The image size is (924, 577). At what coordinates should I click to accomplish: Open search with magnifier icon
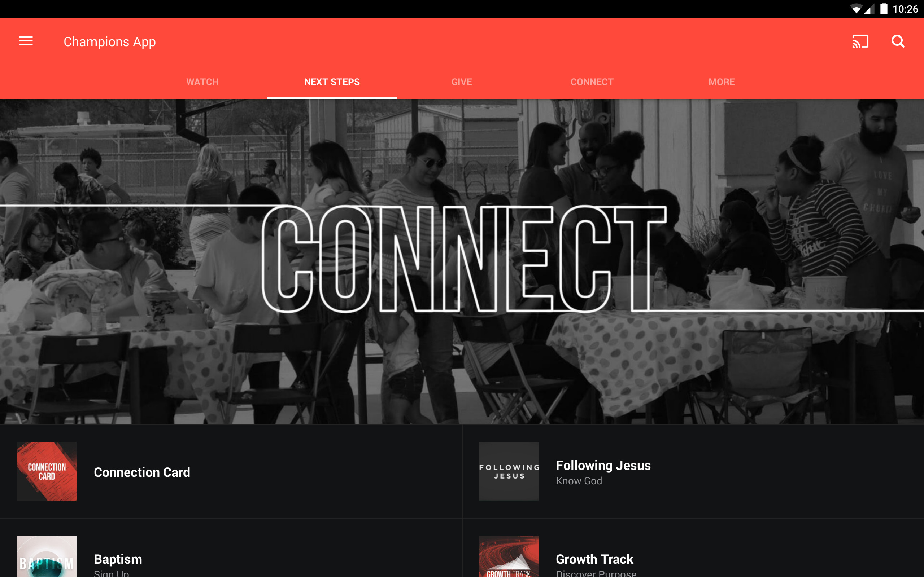tap(898, 41)
